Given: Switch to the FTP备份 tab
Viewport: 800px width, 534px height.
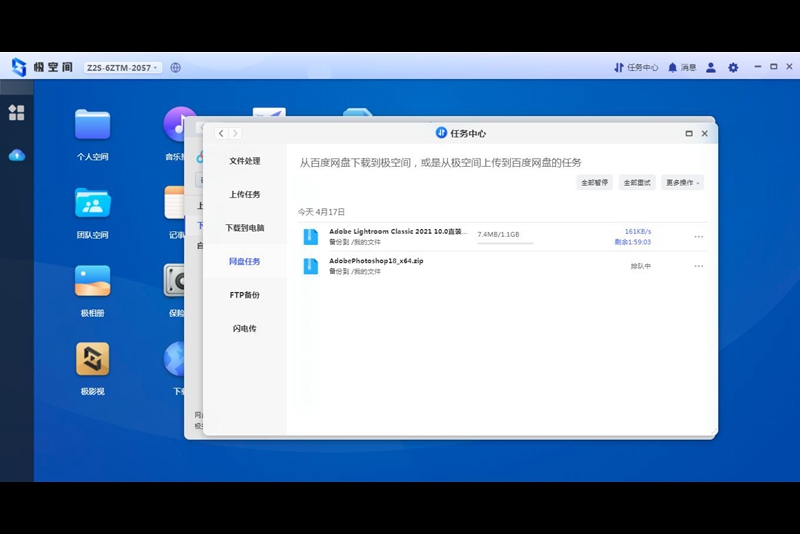Looking at the screenshot, I should pos(245,295).
